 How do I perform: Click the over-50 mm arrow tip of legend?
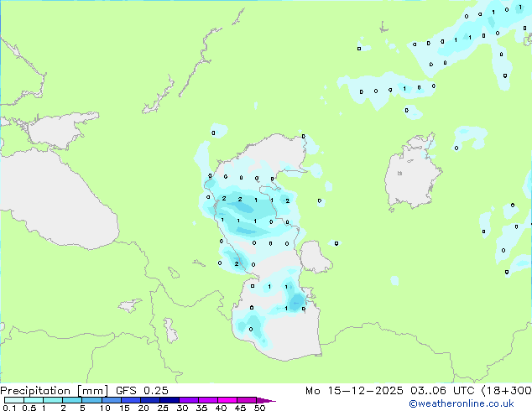(x=266, y=400)
